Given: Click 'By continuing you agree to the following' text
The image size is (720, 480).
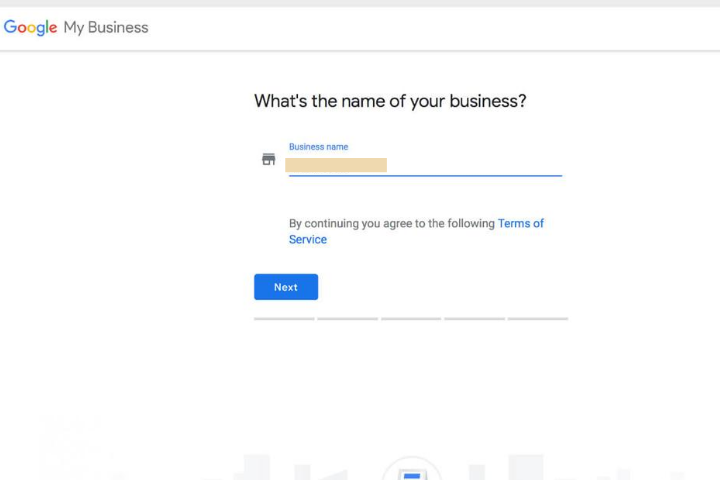Looking at the screenshot, I should (x=392, y=224).
